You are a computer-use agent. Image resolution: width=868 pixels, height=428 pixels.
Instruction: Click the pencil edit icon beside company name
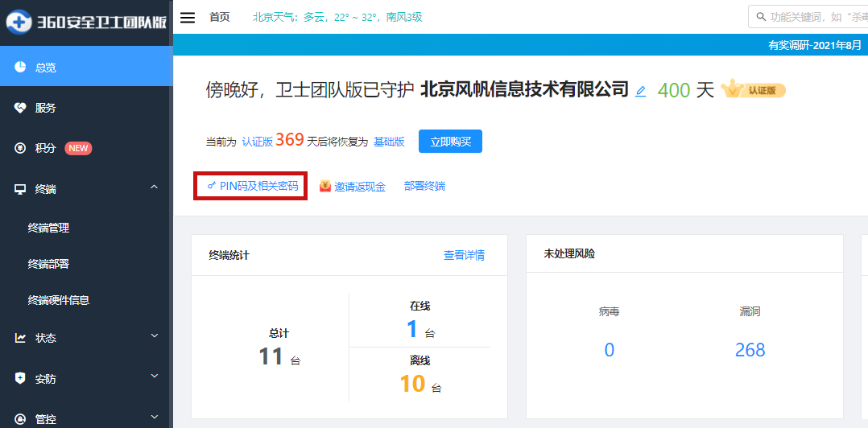(640, 91)
